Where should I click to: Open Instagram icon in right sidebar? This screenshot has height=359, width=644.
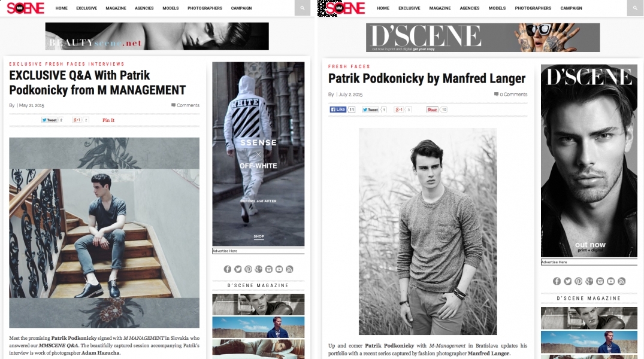(x=600, y=281)
